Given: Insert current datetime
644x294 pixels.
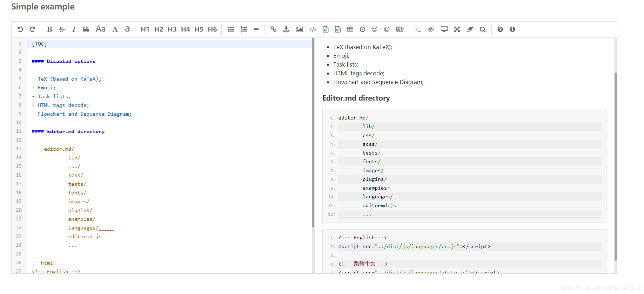Looking at the screenshot, I should coord(362,29).
